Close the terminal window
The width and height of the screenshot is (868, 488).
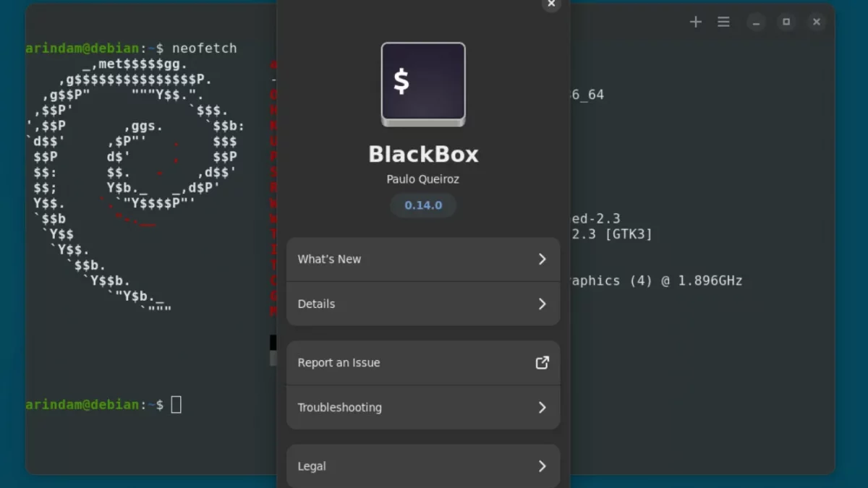[x=817, y=22]
